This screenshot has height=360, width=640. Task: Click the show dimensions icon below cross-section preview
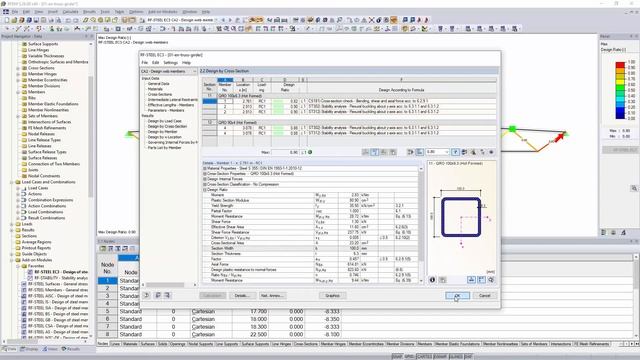pos(471,280)
